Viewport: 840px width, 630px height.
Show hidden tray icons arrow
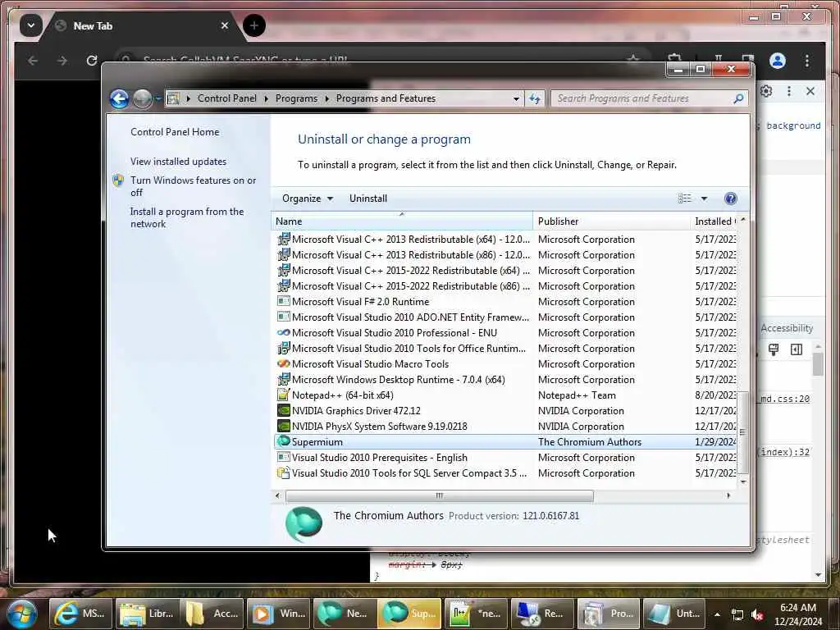pyautogui.click(x=717, y=614)
